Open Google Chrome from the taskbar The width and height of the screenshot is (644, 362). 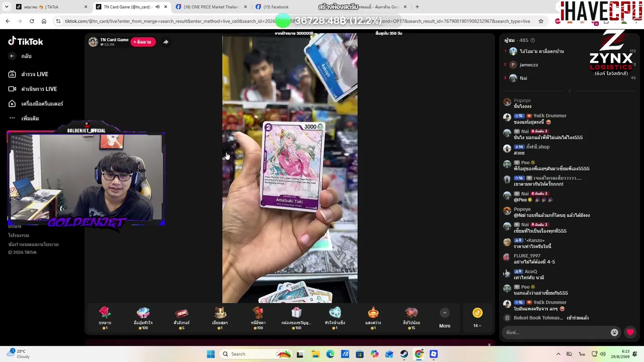419,354
